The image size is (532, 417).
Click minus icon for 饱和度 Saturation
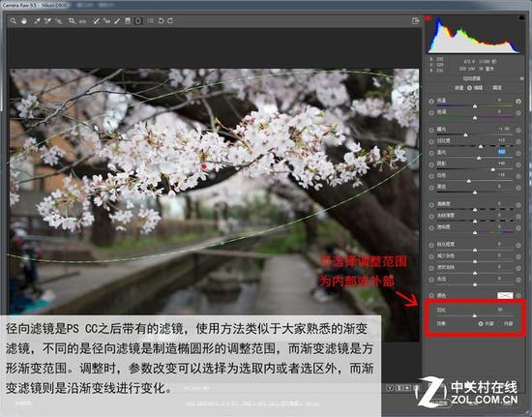pyautogui.click(x=431, y=228)
